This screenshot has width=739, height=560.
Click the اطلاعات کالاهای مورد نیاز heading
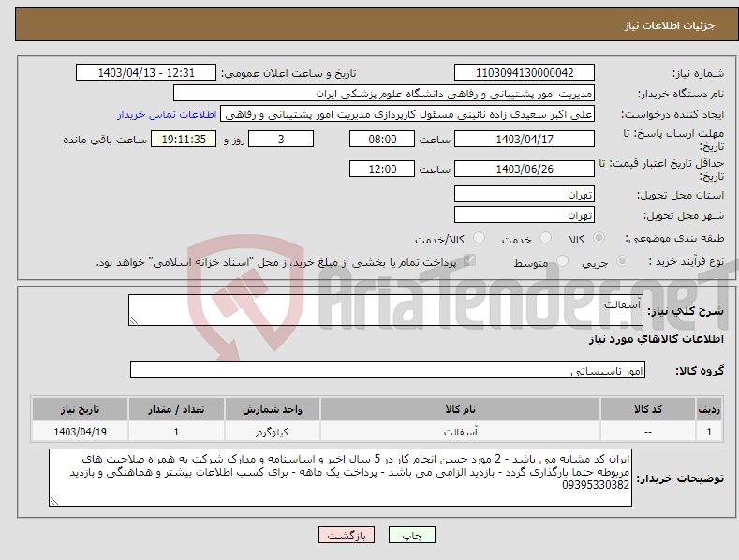click(656, 339)
